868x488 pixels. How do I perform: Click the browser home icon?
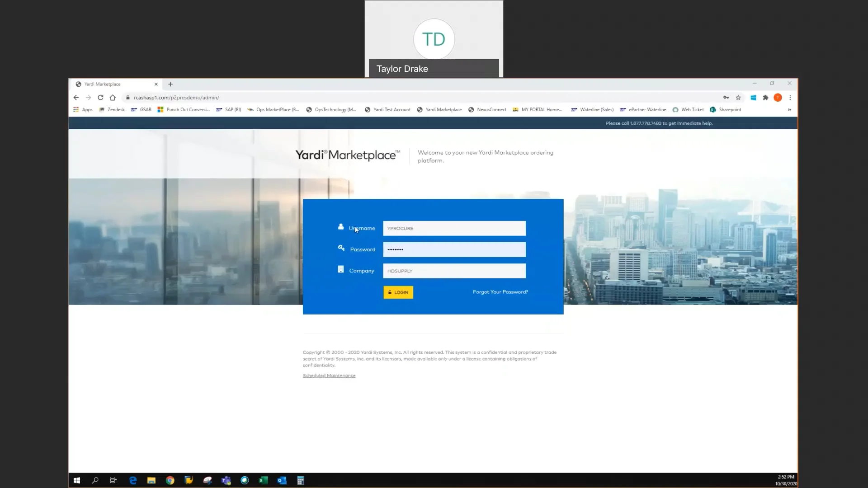(113, 98)
